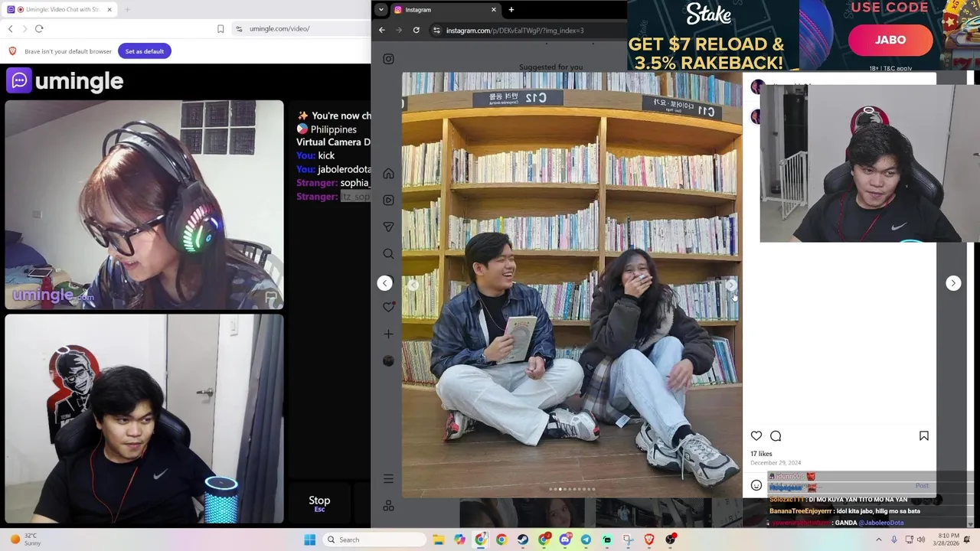Open Steam from taskbar
The width and height of the screenshot is (980, 551).
click(523, 540)
